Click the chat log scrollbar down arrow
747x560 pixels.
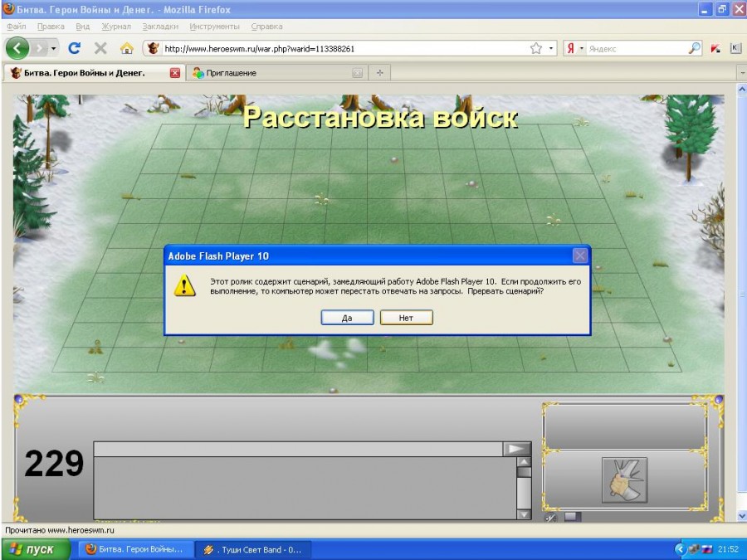click(524, 514)
